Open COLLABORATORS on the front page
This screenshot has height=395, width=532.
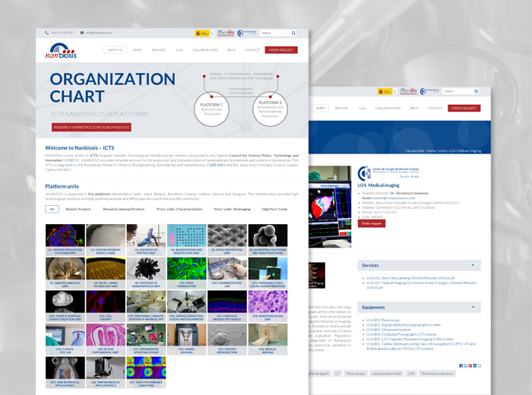click(205, 50)
